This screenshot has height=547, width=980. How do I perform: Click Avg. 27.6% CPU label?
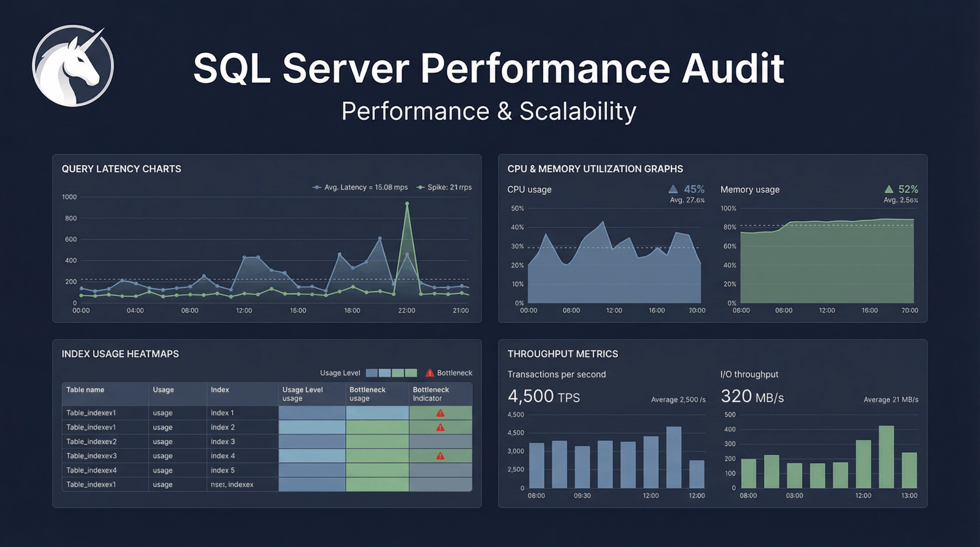point(687,200)
